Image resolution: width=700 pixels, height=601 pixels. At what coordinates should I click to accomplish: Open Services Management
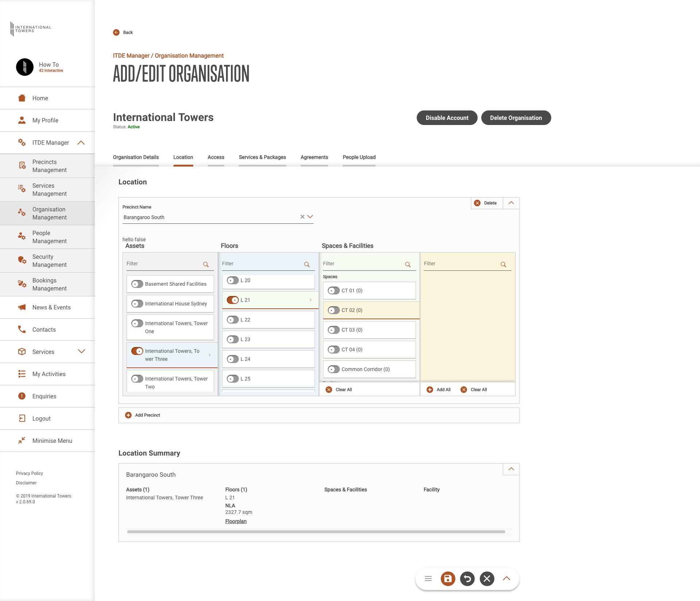(47, 190)
